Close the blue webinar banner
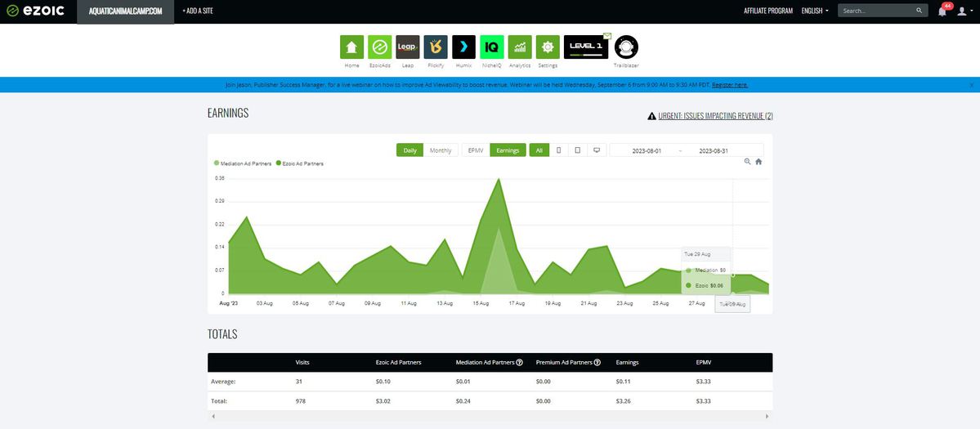 (x=972, y=85)
